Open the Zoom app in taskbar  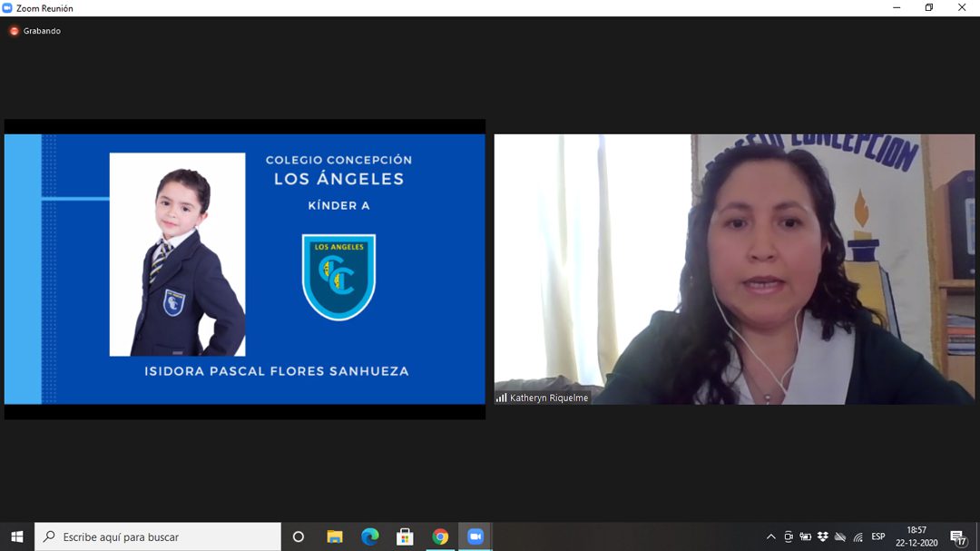pos(475,536)
